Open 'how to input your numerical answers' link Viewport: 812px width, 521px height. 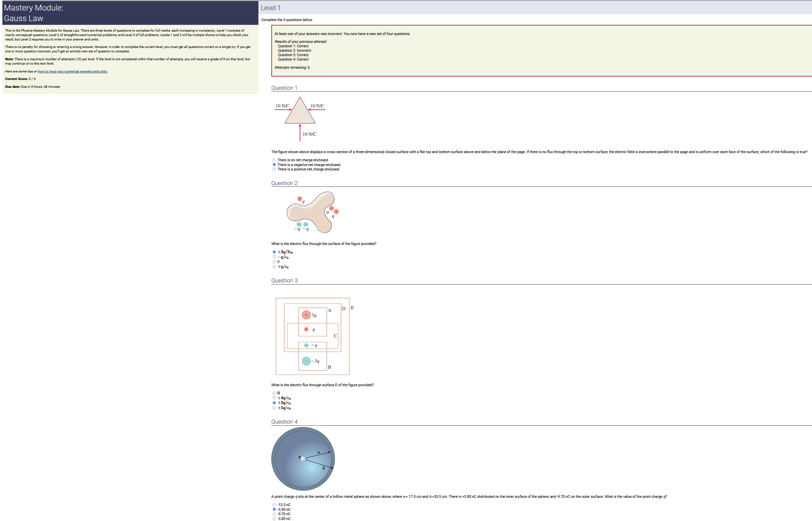point(72,71)
